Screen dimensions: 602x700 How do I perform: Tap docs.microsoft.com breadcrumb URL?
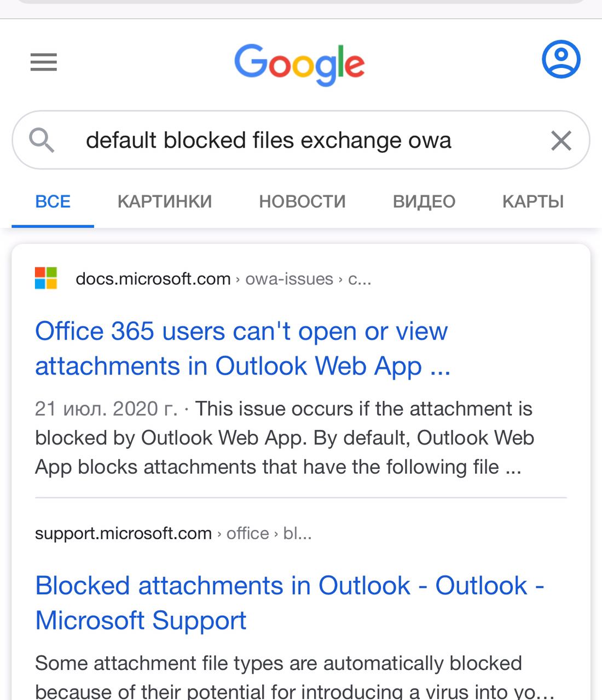pyautogui.click(x=153, y=279)
